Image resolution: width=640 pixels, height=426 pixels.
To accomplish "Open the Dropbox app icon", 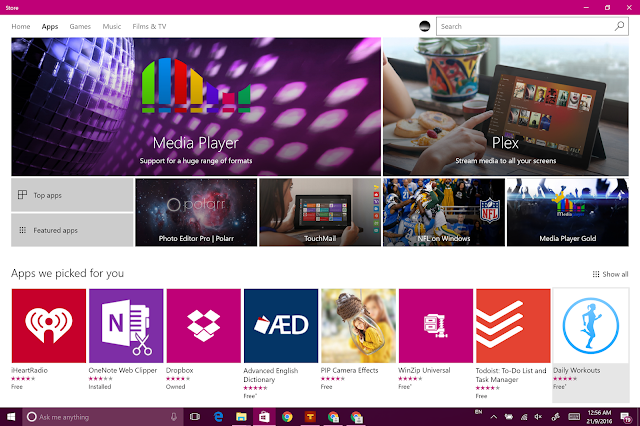I will point(204,326).
